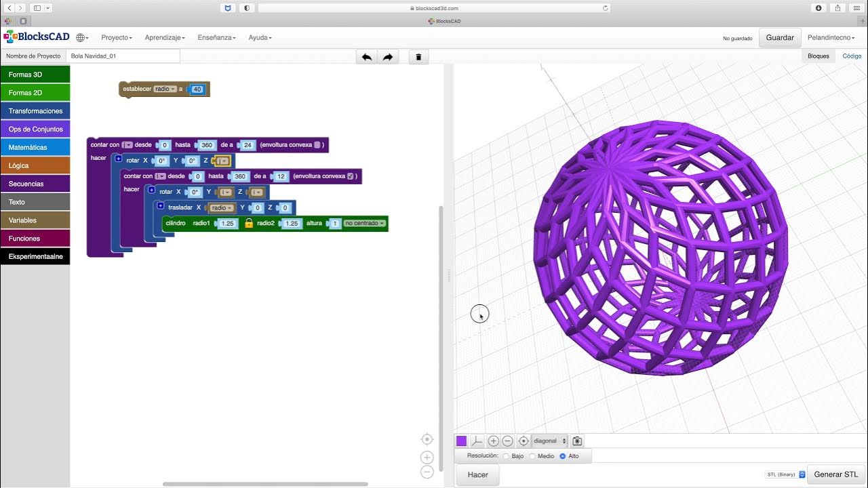Screen dimensions: 868x488
Task: Click the value 40 in establecer block
Action: [197, 89]
